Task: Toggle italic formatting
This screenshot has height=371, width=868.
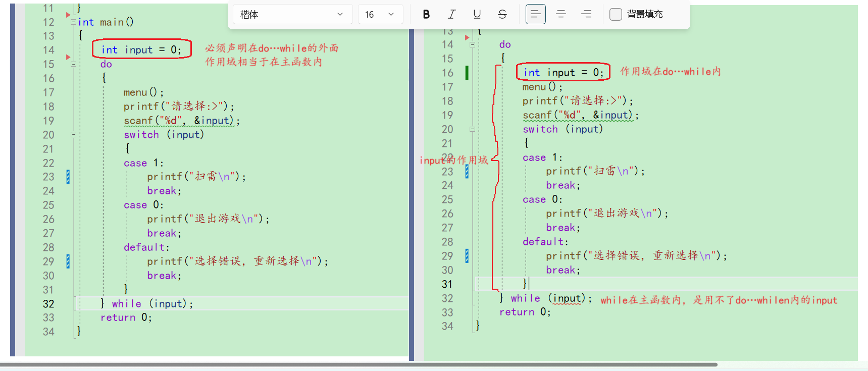Action: [x=451, y=14]
